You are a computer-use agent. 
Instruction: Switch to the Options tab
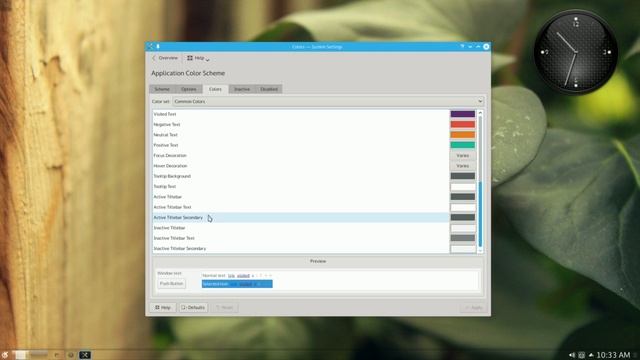click(189, 89)
